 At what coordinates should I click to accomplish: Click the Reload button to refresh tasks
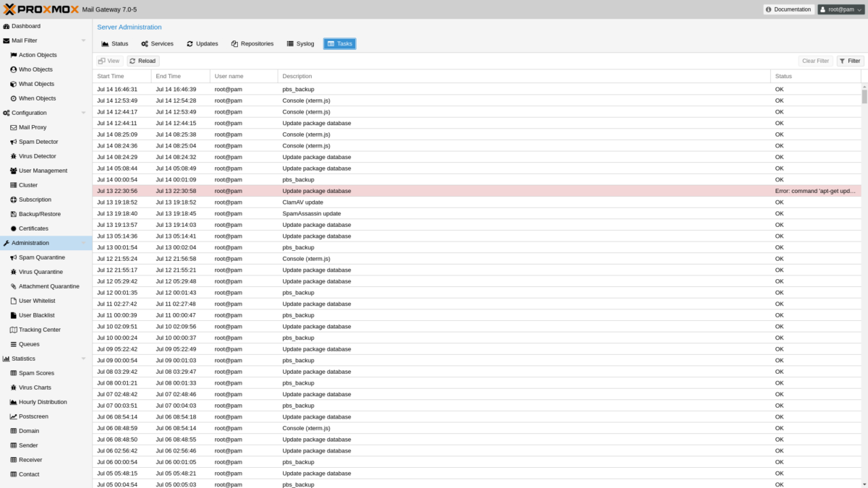click(142, 61)
